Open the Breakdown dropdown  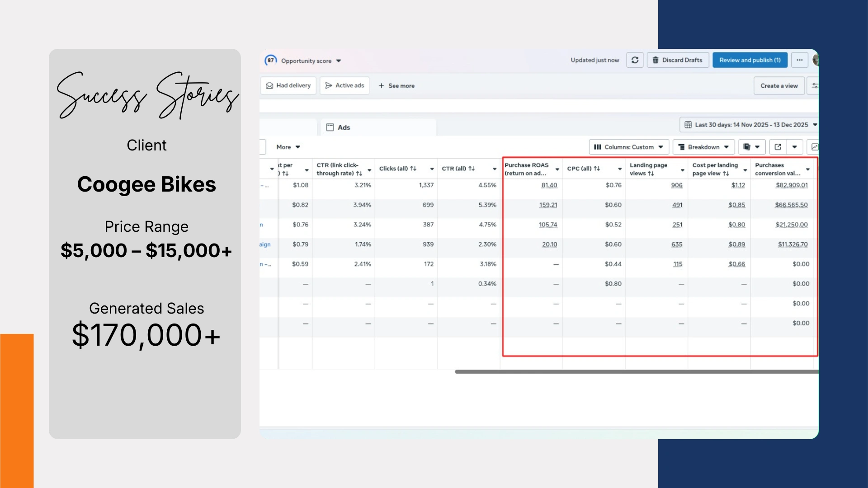point(703,147)
